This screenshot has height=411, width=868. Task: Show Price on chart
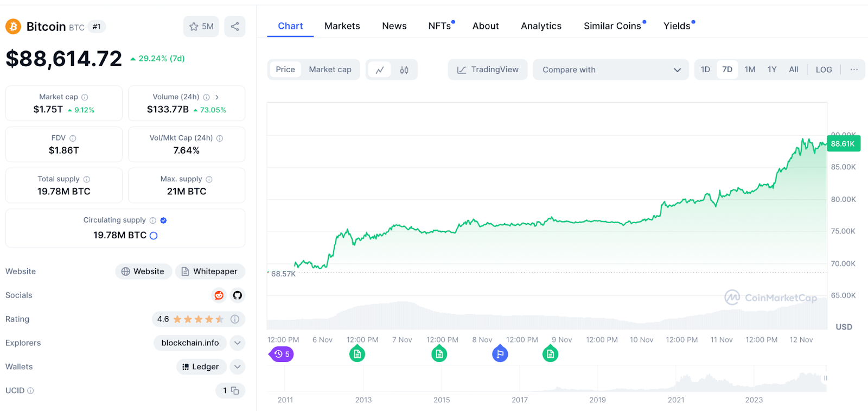[285, 69]
